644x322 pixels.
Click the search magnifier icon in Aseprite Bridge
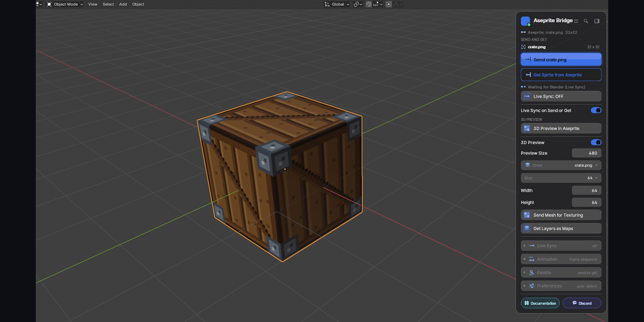[x=586, y=21]
